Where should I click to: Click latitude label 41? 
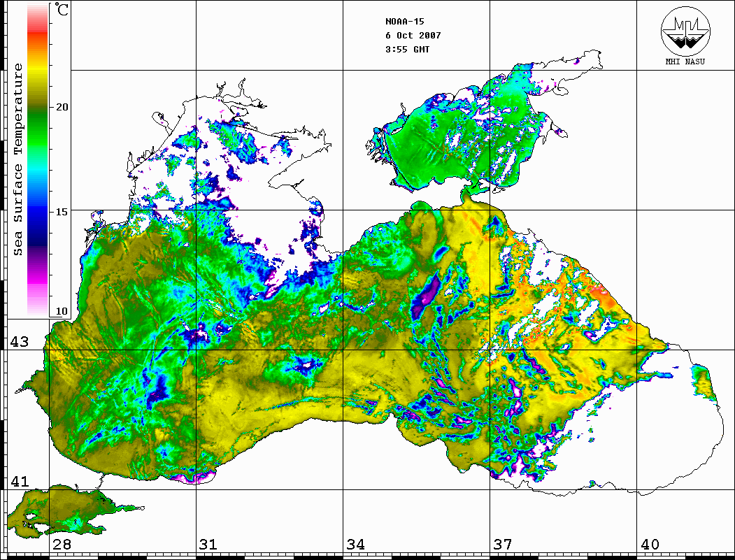(20, 481)
